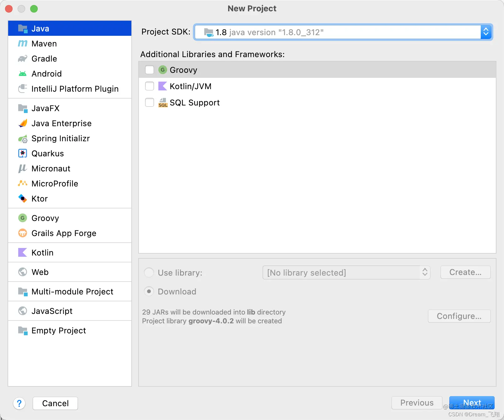
Task: Click the Configure... button
Action: [459, 316]
